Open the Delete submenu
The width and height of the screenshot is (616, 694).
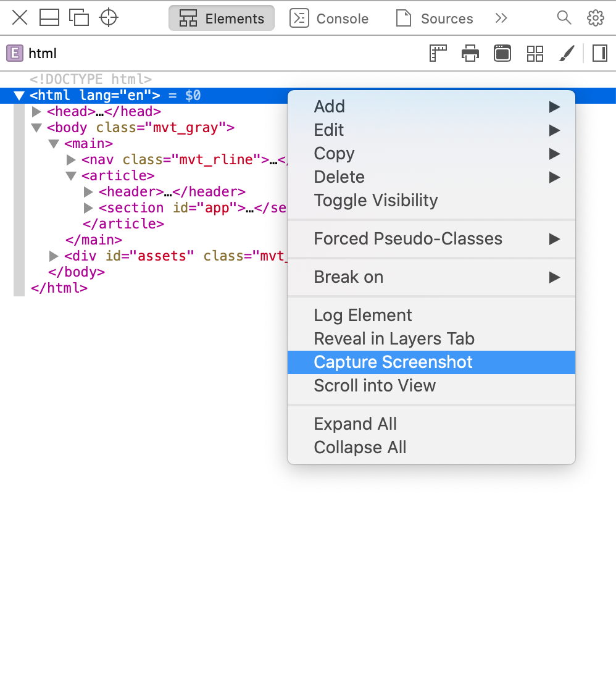[431, 177]
